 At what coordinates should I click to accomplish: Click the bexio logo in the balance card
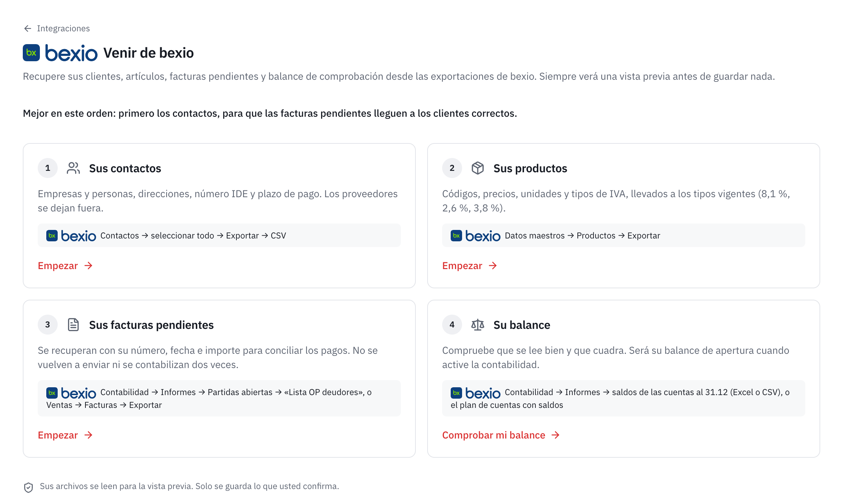[476, 393]
